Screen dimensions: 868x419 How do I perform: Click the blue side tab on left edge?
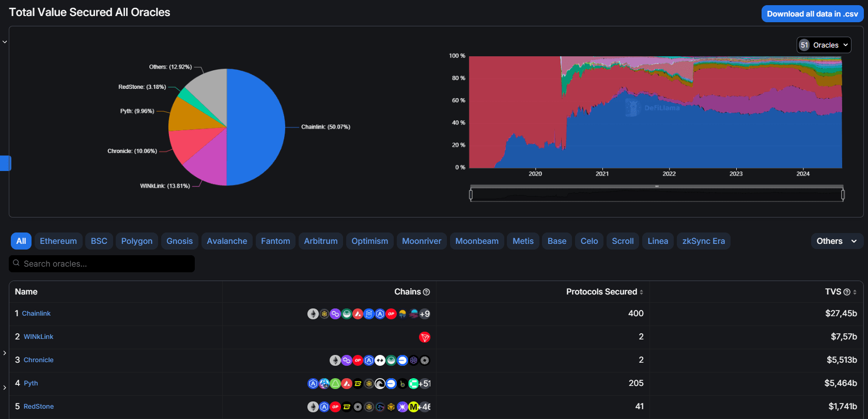5,163
